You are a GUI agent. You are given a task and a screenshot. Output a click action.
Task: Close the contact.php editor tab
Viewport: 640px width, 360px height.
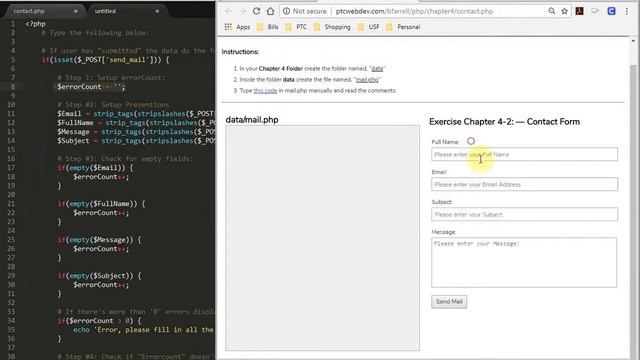[76, 11]
